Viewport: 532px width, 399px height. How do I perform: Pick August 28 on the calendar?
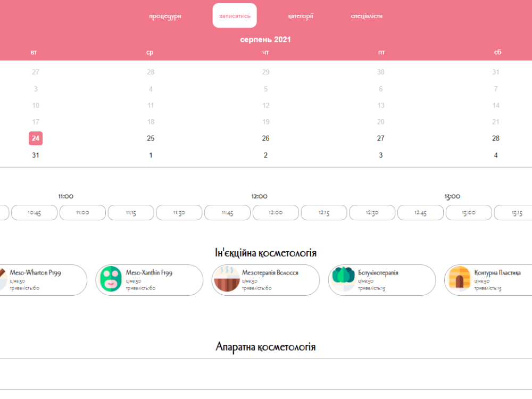coord(496,138)
